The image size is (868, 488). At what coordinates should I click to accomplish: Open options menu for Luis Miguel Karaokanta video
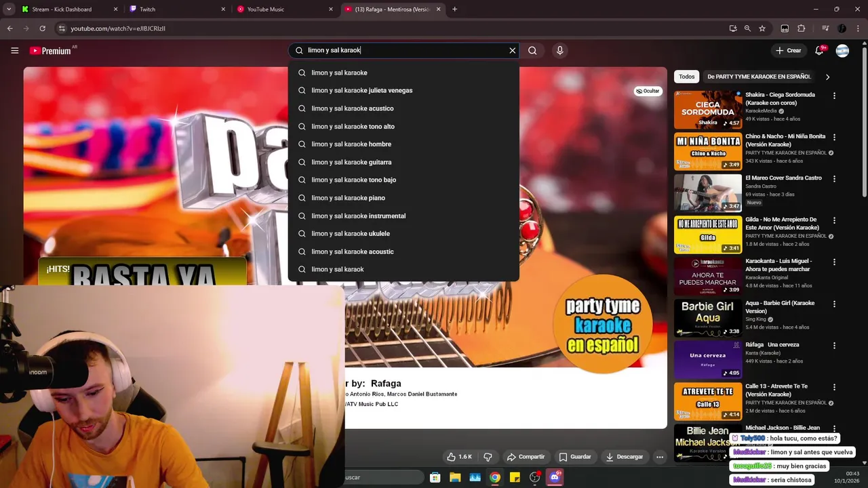(834, 262)
